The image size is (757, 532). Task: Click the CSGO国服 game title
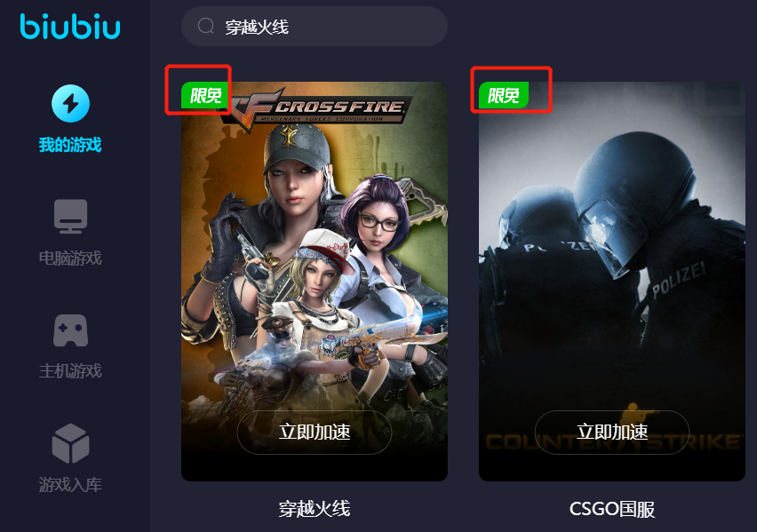pos(611,509)
